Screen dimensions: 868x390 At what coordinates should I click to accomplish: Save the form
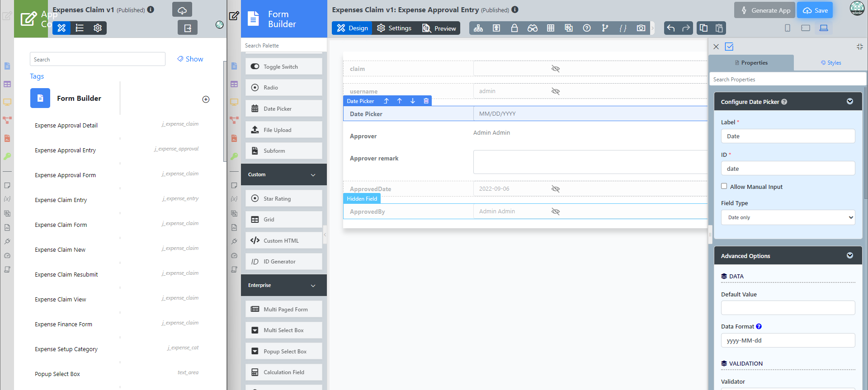pyautogui.click(x=815, y=10)
